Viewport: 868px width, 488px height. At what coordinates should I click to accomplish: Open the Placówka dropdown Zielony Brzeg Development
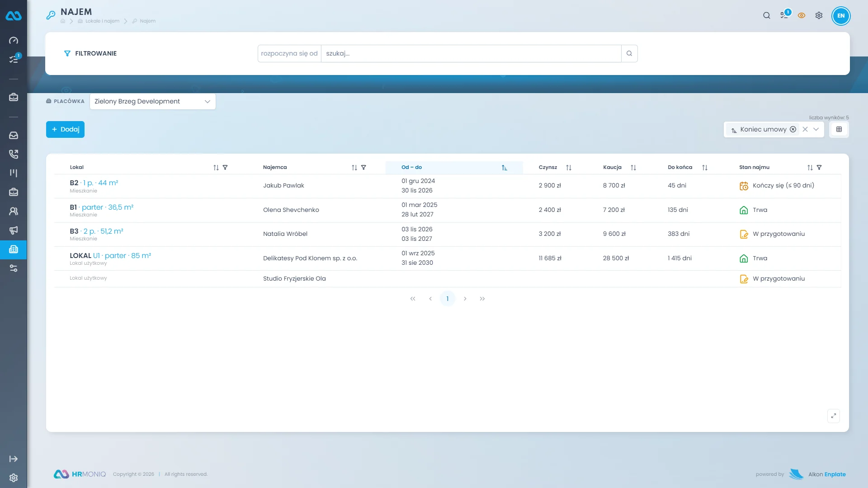[x=153, y=102]
